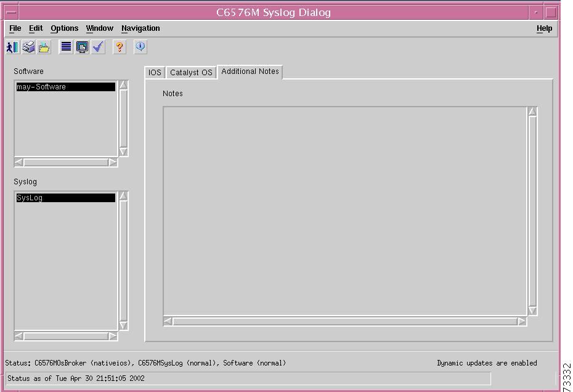The image size is (573, 392).
Task: Click Software list scroll up arrow
Action: coord(123,85)
